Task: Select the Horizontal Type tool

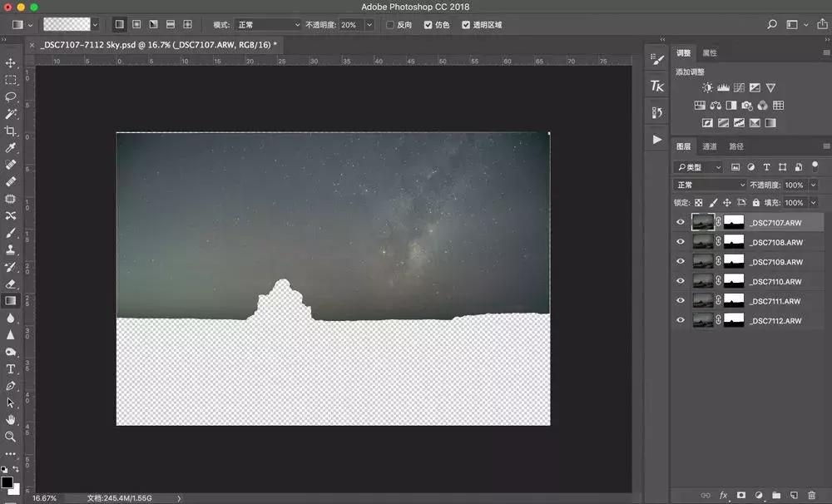Action: point(11,368)
